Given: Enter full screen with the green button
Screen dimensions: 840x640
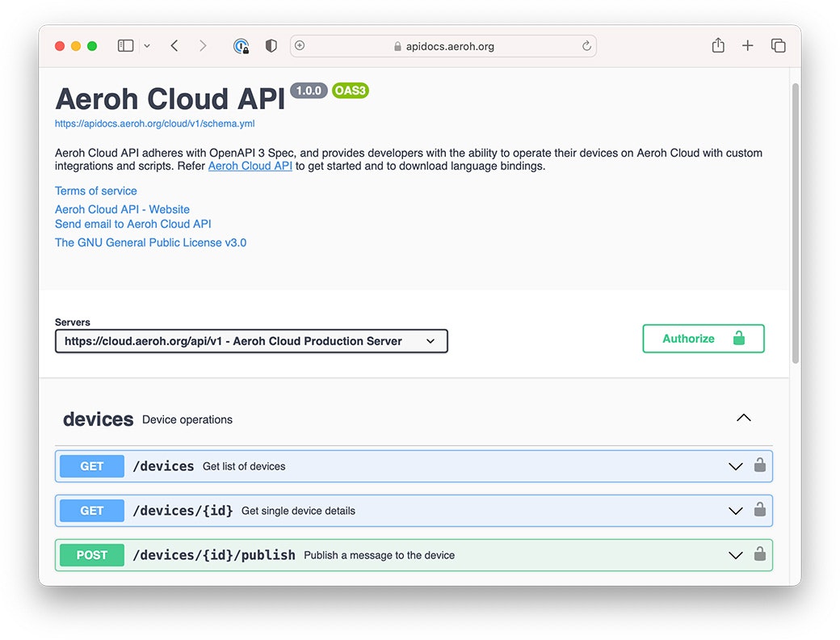Looking at the screenshot, I should pos(92,46).
